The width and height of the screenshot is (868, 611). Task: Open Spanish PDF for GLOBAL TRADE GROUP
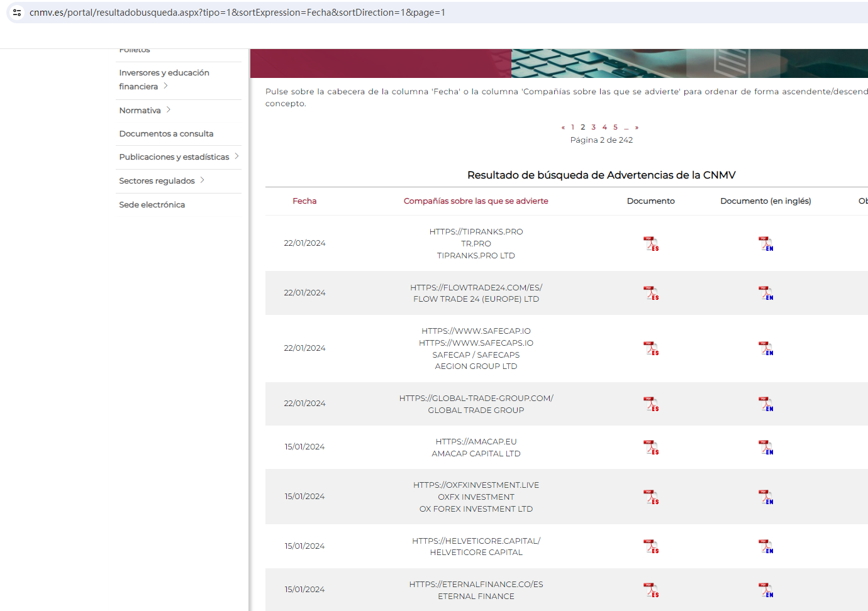pos(651,404)
